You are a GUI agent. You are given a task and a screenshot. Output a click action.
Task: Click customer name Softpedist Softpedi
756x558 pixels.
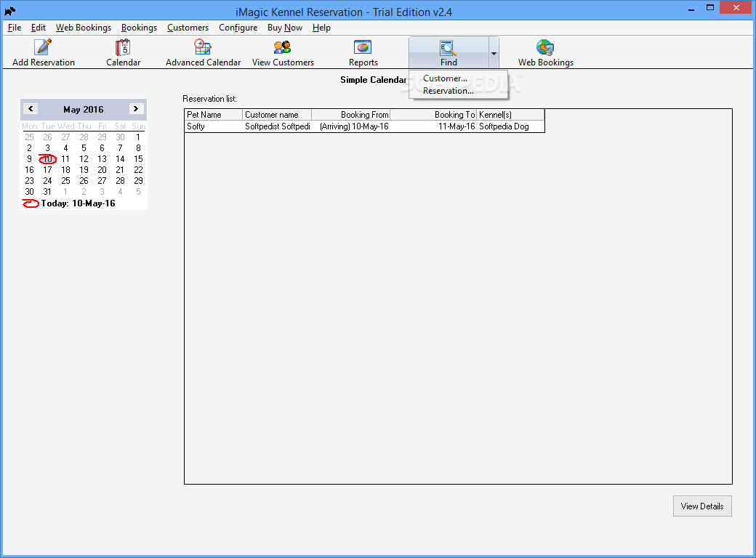coord(277,126)
